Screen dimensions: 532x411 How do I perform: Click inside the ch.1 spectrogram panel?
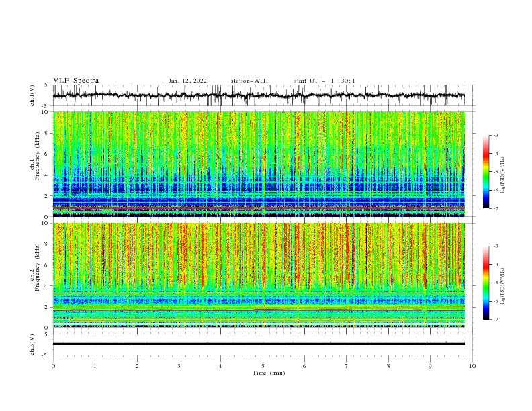[259, 164]
